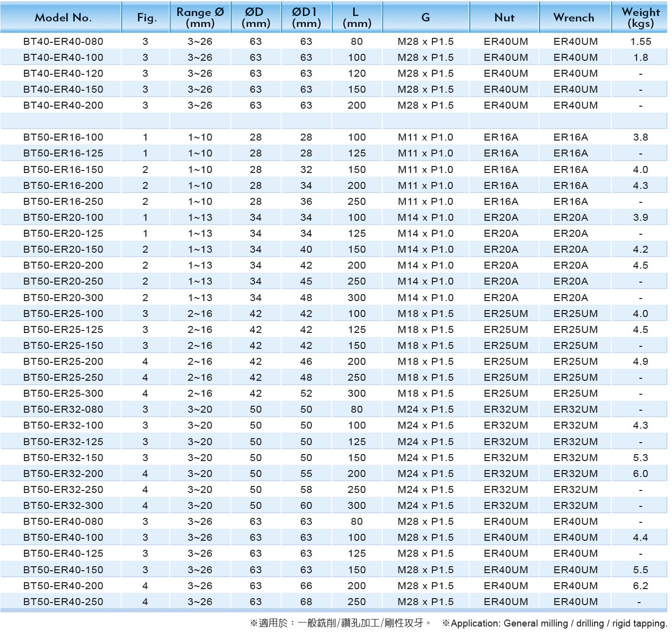
Task: Click weight 1.55 in BT40-ER40-080 row
Action: (x=641, y=41)
